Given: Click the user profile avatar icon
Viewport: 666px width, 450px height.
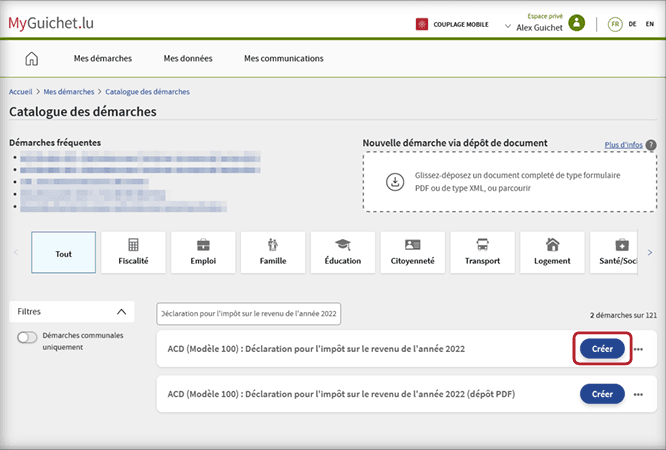Looking at the screenshot, I should point(576,24).
